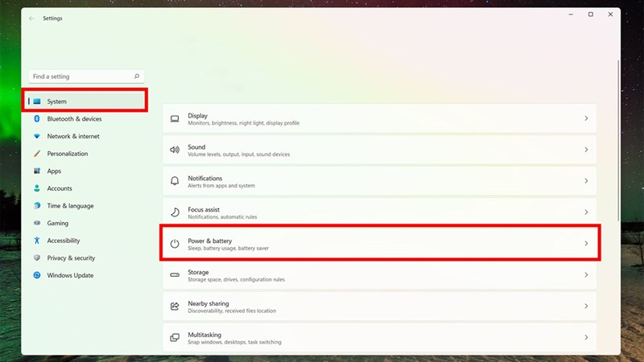Click the back arrow in Settings
The height and width of the screenshot is (362, 644).
point(31,18)
